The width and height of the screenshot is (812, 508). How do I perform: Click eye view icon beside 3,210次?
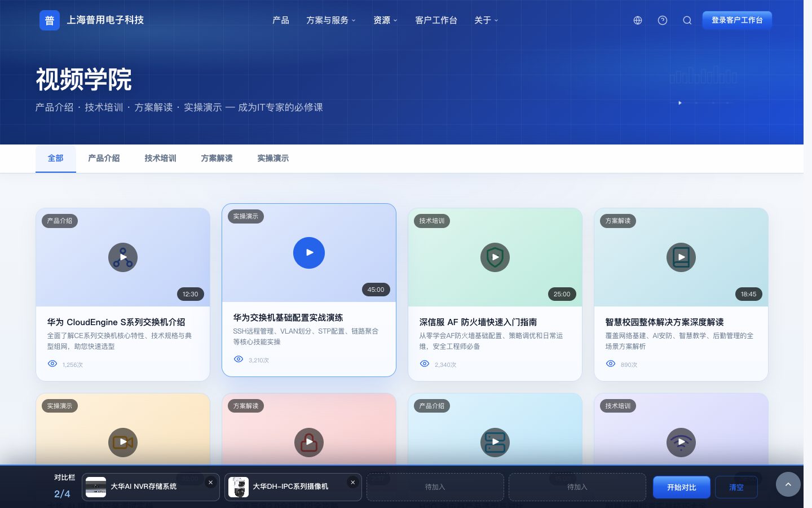tap(239, 360)
